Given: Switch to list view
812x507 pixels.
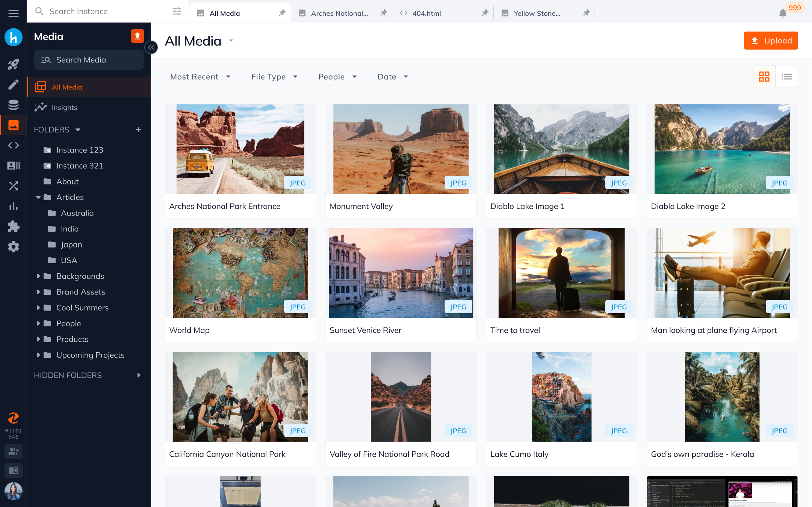Looking at the screenshot, I should tap(787, 77).
